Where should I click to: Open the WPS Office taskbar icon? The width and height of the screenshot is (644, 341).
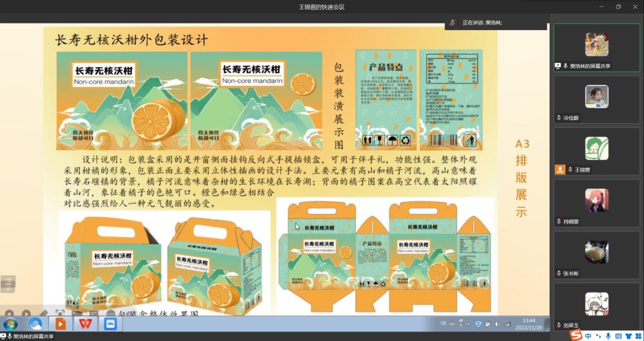85,324
